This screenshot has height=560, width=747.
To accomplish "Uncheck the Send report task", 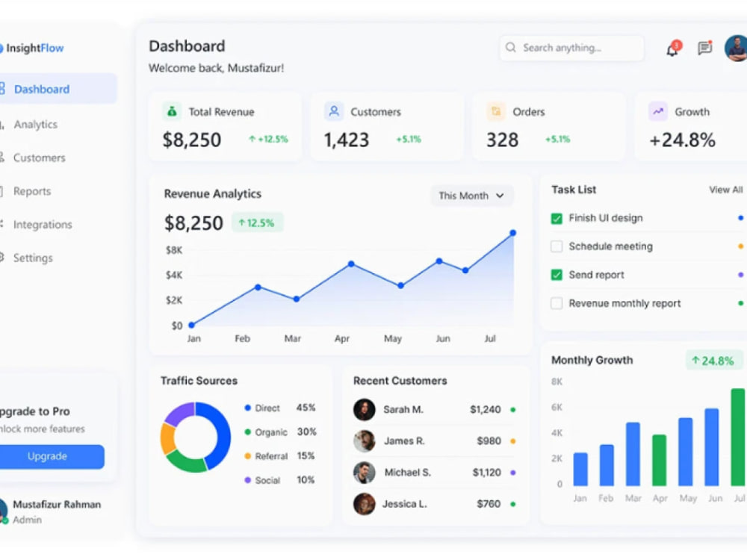I will [x=557, y=275].
